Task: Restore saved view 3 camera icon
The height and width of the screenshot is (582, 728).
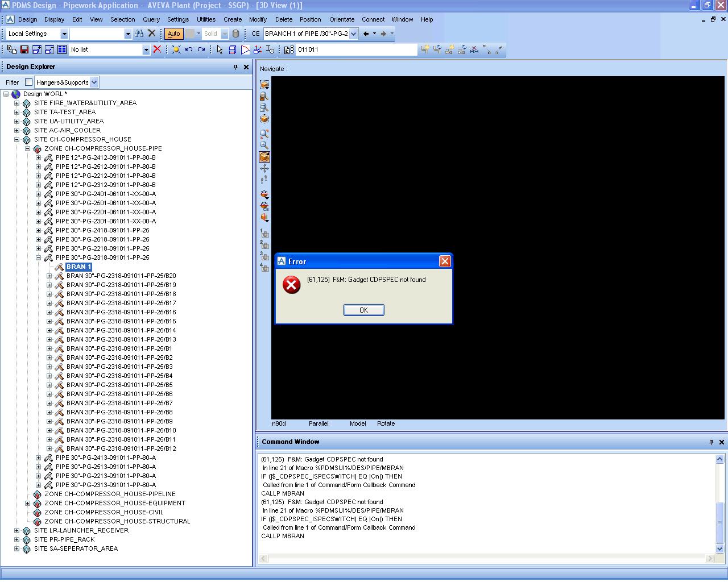Action: click(x=264, y=256)
